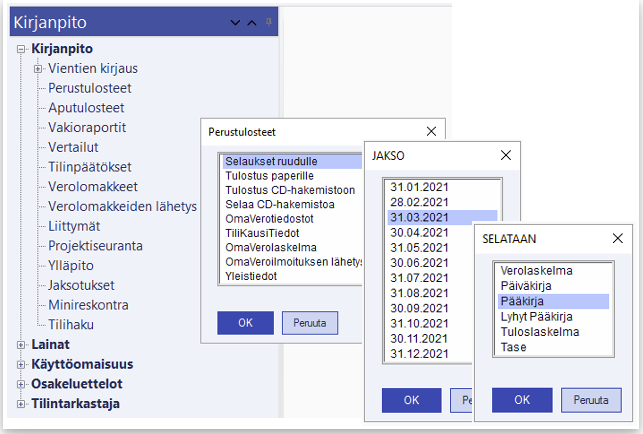Expand the Lainat tree node
643x434 pixels.
21,344
